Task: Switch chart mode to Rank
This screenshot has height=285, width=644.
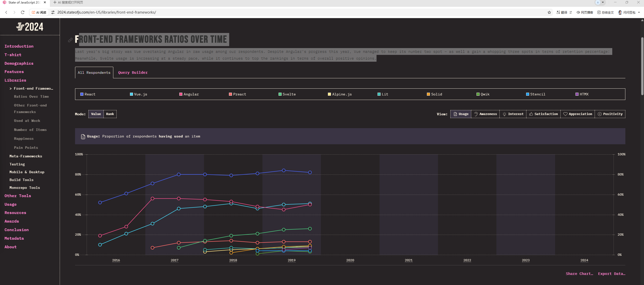Action: click(x=110, y=114)
